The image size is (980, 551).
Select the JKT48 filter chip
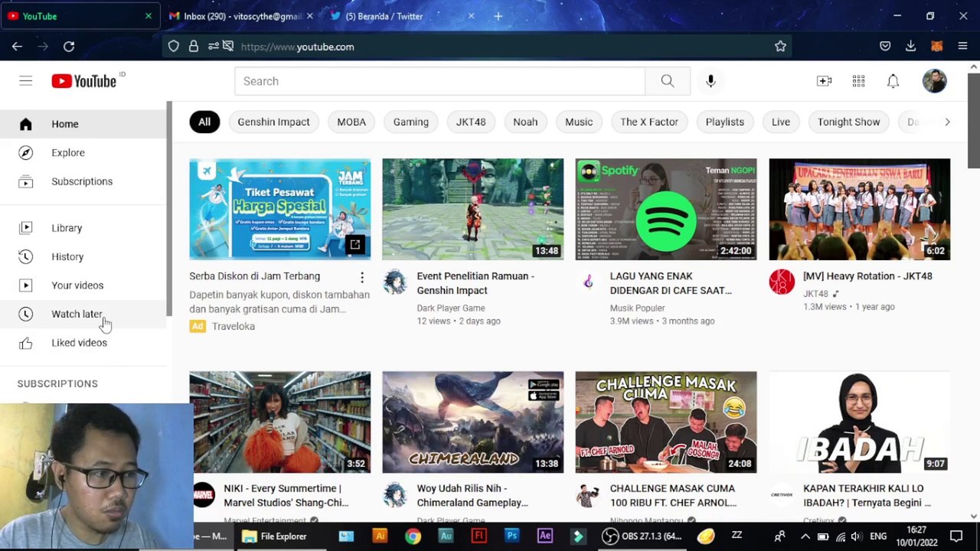471,122
